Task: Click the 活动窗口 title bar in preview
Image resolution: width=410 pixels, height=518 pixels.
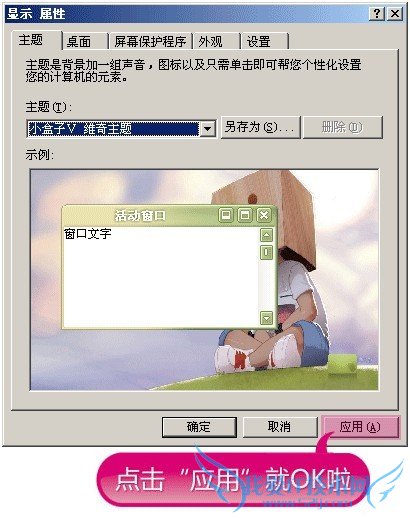Action: (140, 216)
